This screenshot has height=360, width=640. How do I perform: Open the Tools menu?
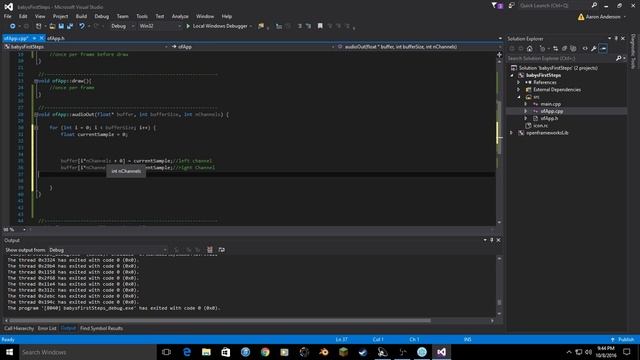tap(142, 16)
